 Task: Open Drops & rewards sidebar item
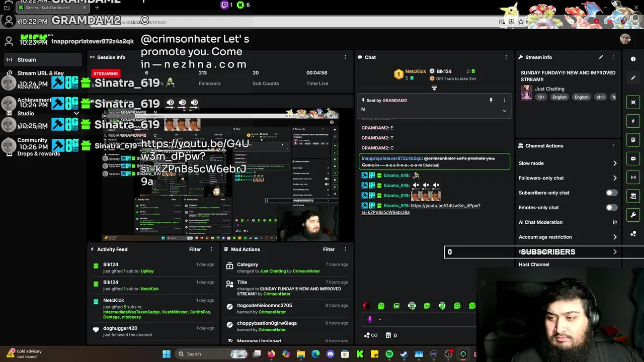tap(39, 154)
